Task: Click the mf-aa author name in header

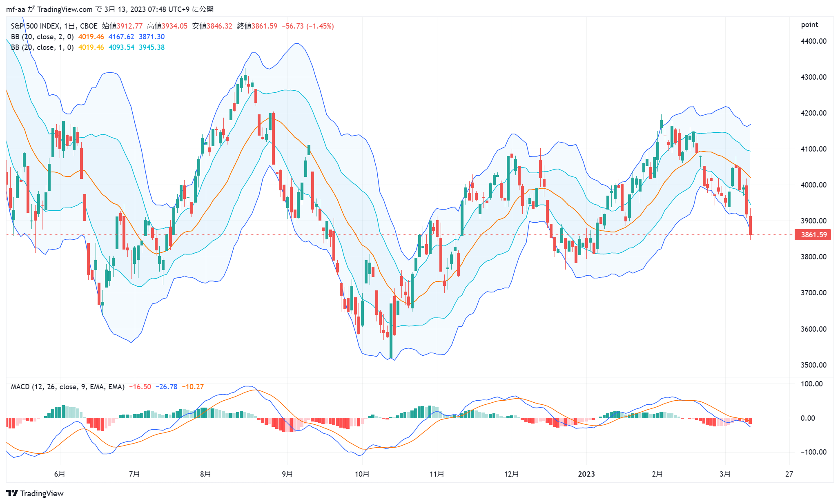Action: (16, 9)
